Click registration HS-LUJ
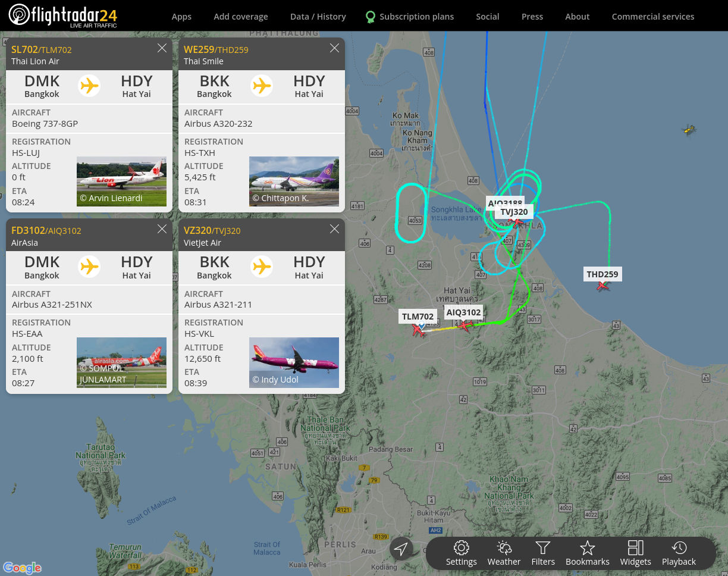 click(x=26, y=153)
